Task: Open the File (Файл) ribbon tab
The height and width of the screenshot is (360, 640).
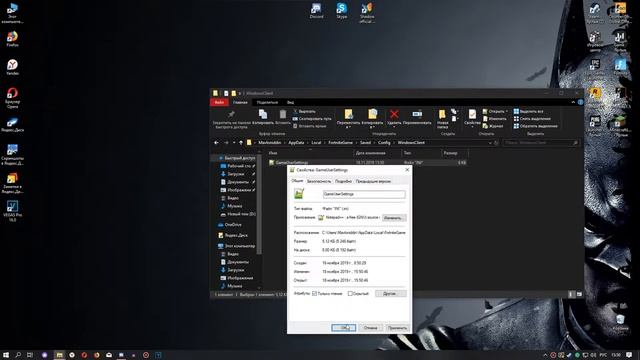Action: pyautogui.click(x=219, y=102)
